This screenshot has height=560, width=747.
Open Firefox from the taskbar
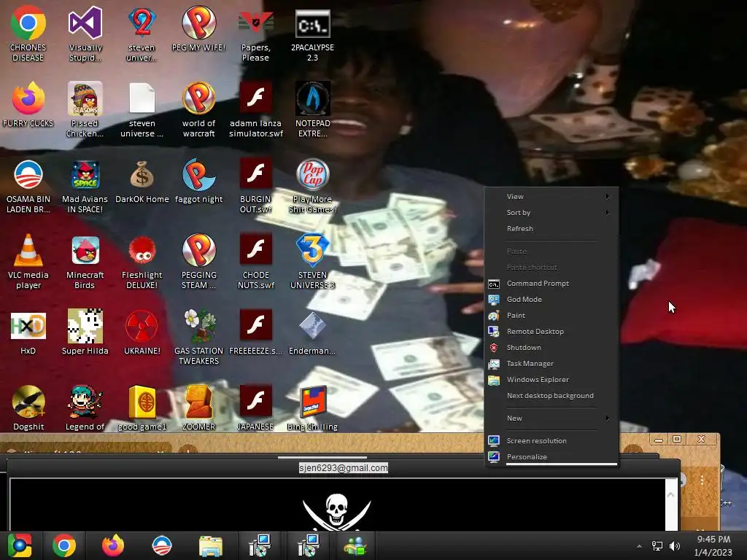pyautogui.click(x=113, y=545)
